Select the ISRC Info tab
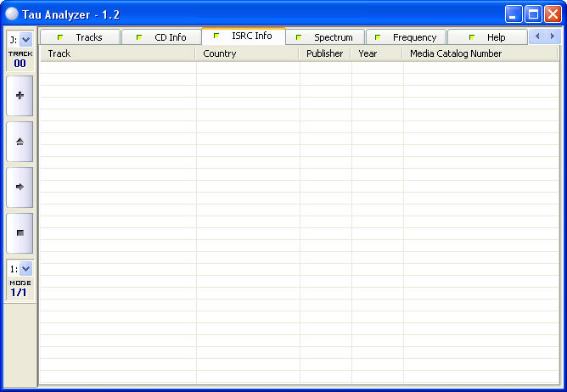The width and height of the screenshot is (567, 392). tap(244, 36)
